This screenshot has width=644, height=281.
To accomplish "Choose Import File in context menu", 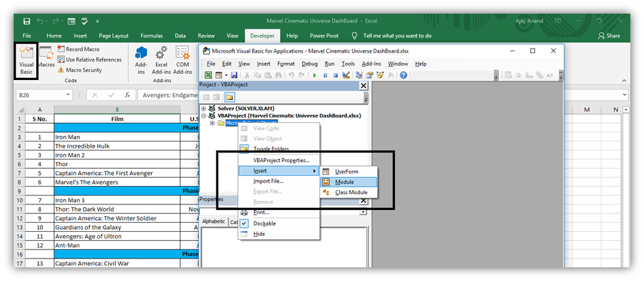I will coord(279,181).
